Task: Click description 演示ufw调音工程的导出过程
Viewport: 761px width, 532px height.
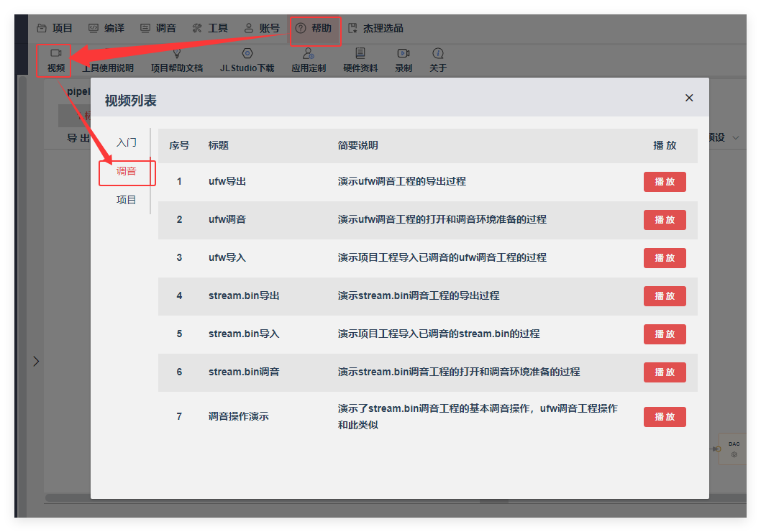Action: (402, 181)
